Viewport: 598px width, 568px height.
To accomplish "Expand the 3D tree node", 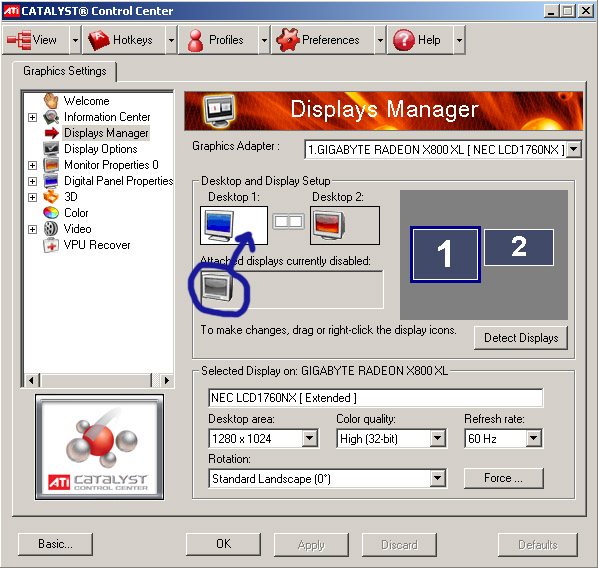I will pos(32,197).
